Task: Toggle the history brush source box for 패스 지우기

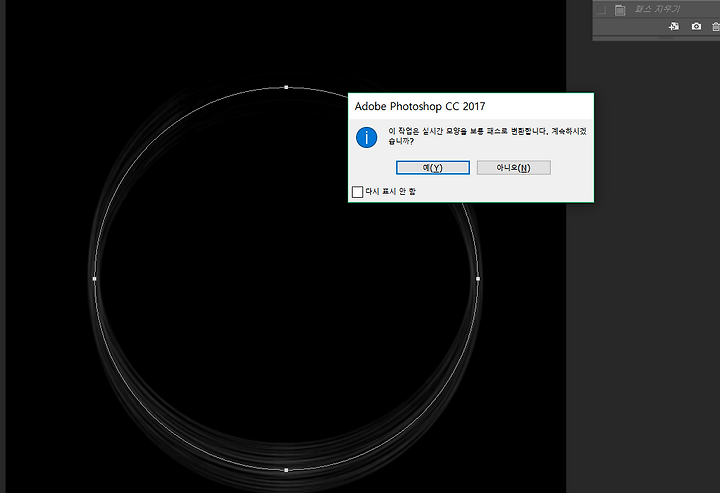Action: [x=601, y=9]
